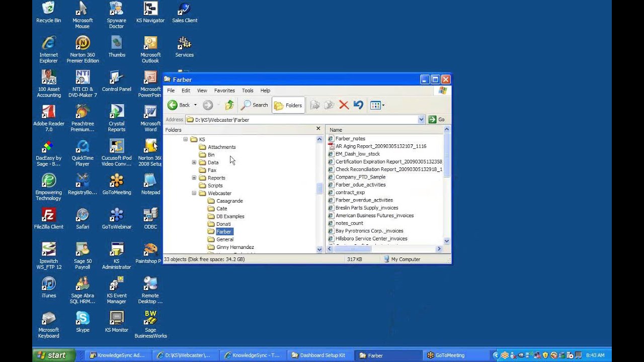Collapse the Webcaster folder node
This screenshot has width=644, height=362.
pyautogui.click(x=194, y=193)
